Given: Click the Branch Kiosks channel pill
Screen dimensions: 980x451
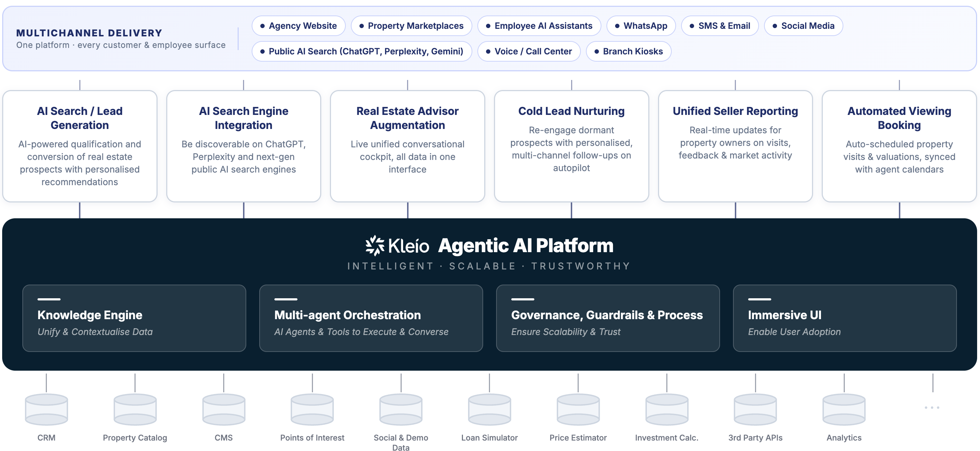Looking at the screenshot, I should (628, 51).
